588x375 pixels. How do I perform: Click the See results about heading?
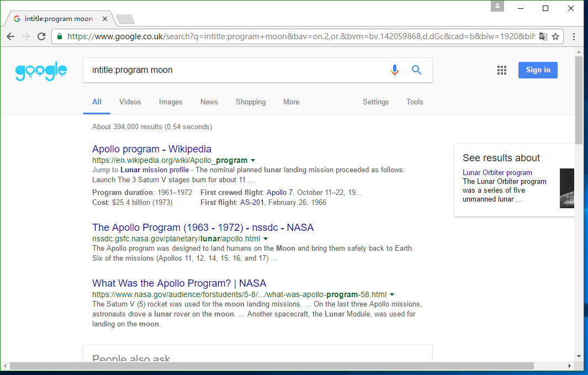(x=501, y=158)
